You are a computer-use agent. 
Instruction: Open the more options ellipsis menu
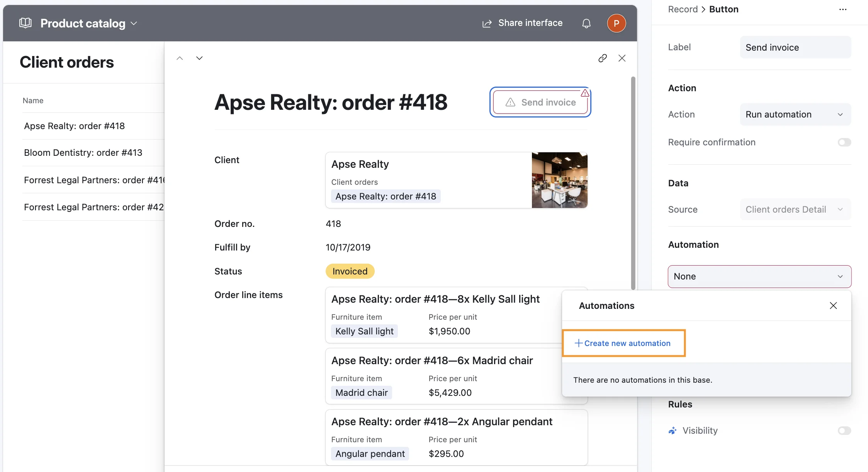tap(843, 9)
